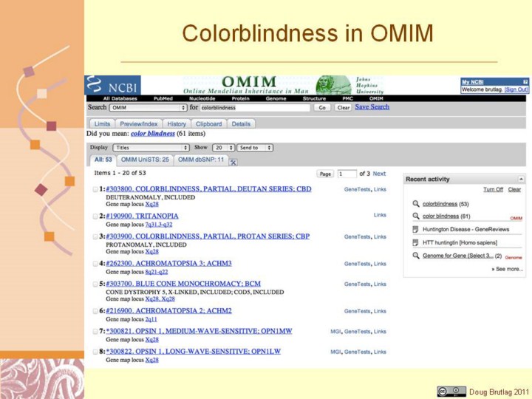Viewport: 532px width, 399px height.
Task: Click the NCBI logo
Action: point(113,85)
